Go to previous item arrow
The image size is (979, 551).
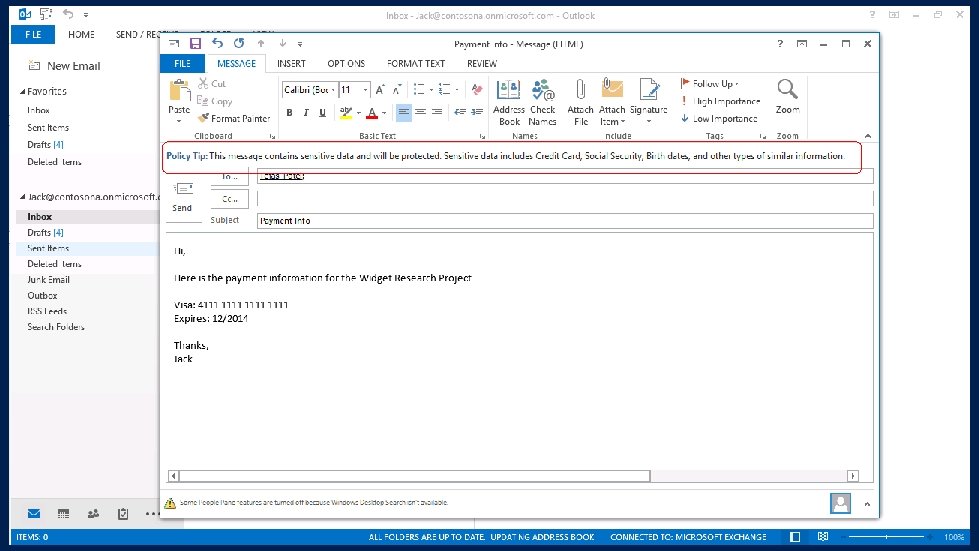click(261, 43)
